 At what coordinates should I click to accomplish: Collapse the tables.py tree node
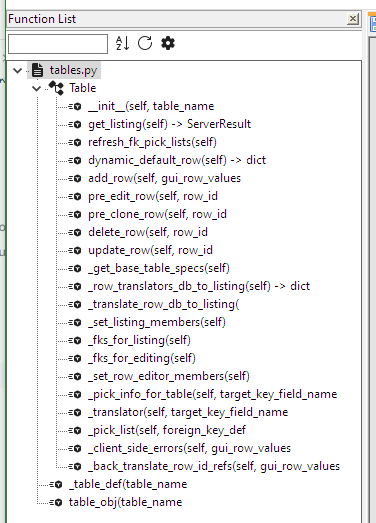pos(17,70)
